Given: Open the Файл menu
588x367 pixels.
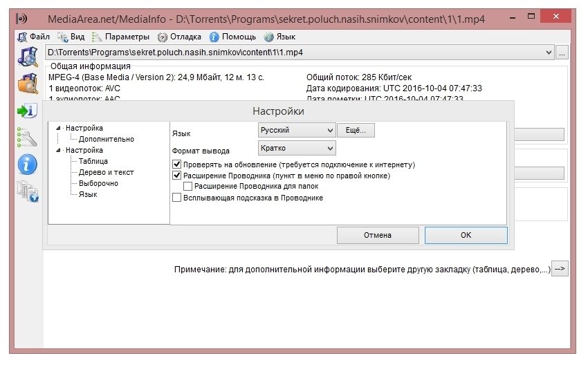Looking at the screenshot, I should tap(34, 37).
